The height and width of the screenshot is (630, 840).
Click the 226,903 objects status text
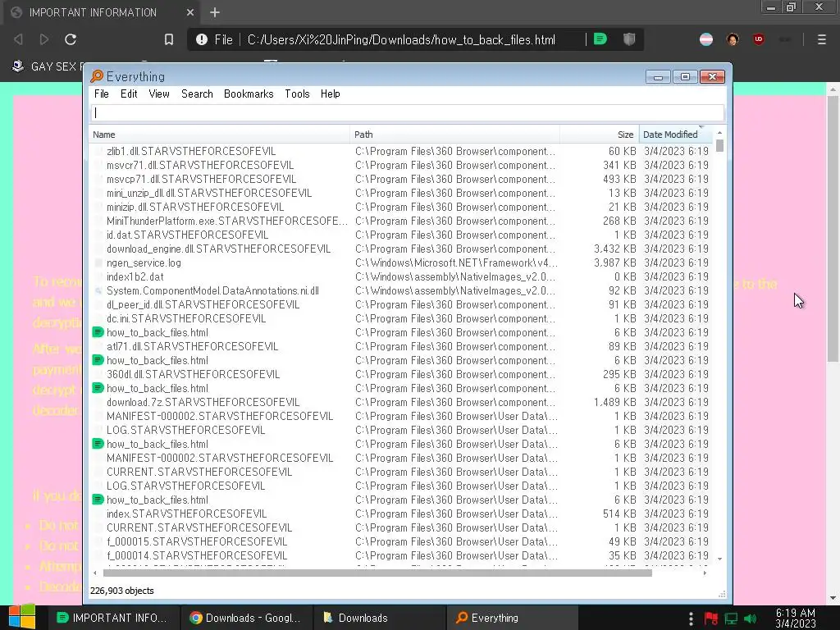[122, 591]
